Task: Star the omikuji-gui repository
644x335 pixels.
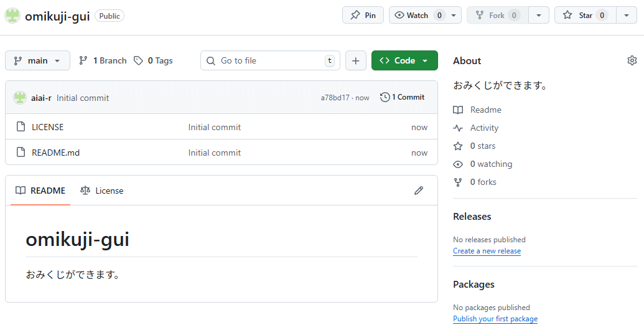Action: click(x=586, y=15)
